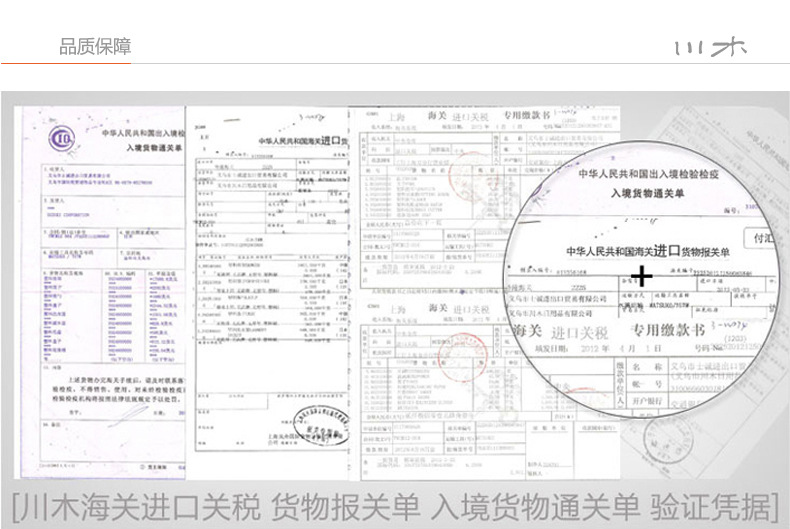Click the magnified text 中华人民共和国出入境检验检疫
The image size is (790, 529).
[648, 174]
